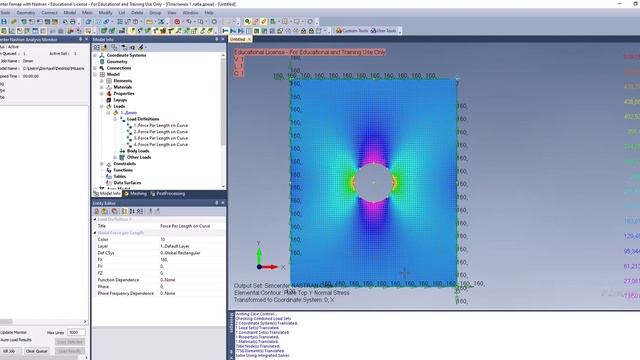Click the Model Info vertical scrollbar

click(x=223, y=102)
